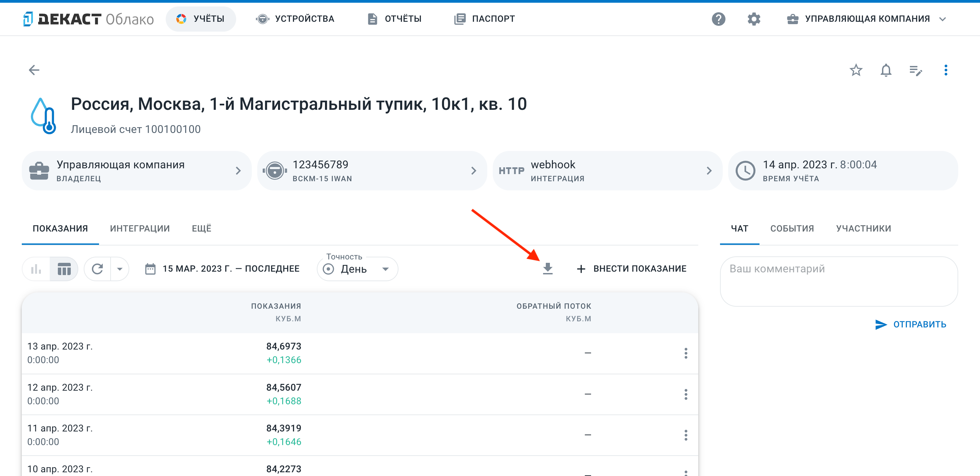Click the water drop thermometer account icon
The height and width of the screenshot is (476, 980).
pos(44,116)
